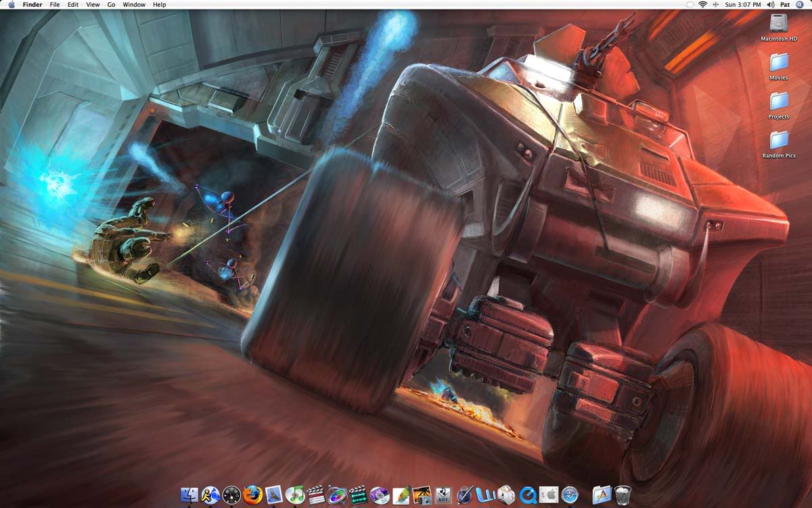Select the Random Pics desktop folder
Viewport: 812px width, 508px height.
779,144
